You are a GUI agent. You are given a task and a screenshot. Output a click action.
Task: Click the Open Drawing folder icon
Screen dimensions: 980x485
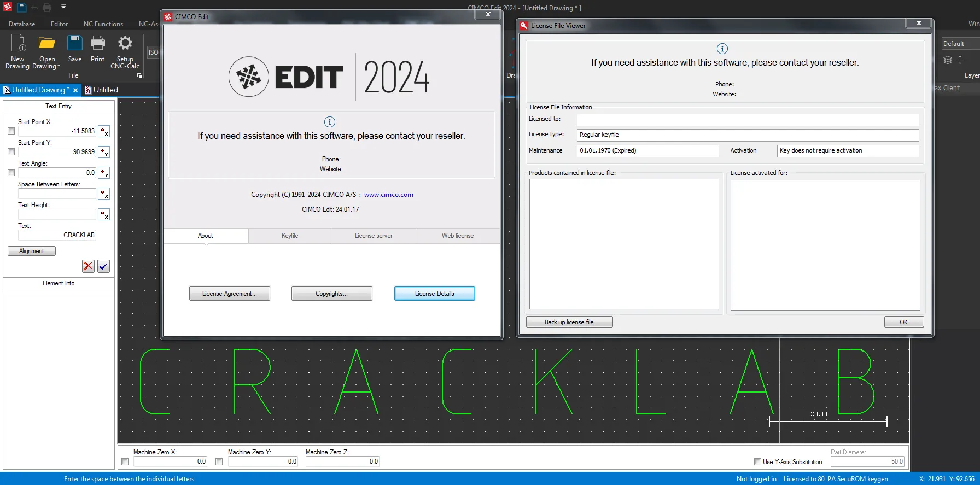(x=47, y=43)
